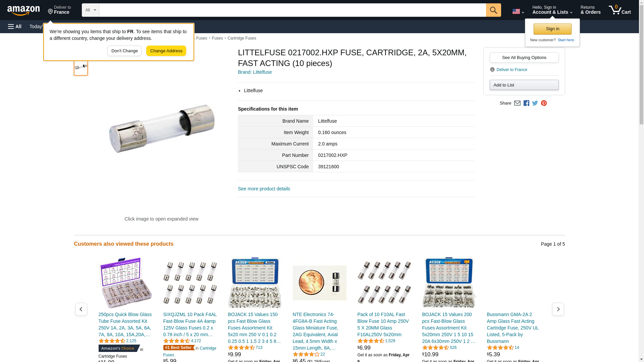Expand the All search category dropdown

point(91,10)
